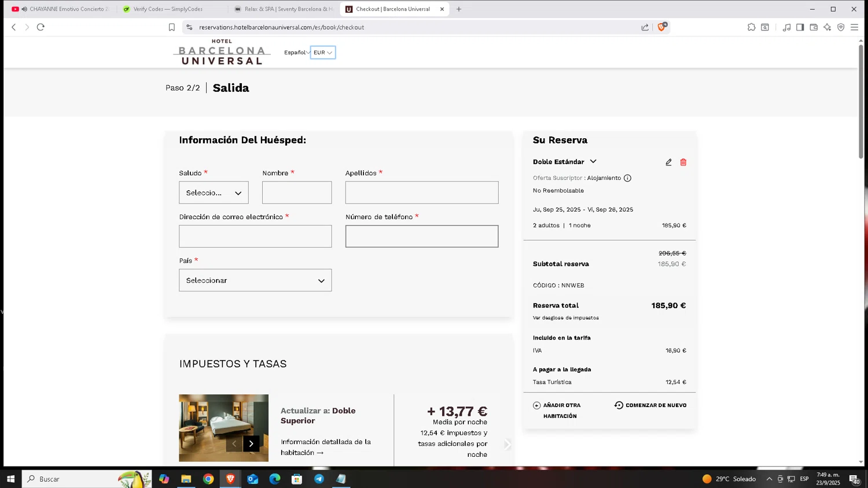Click the edit pencil icon for Doble Estándar
The height and width of the screenshot is (488, 868).
pyautogui.click(x=668, y=162)
